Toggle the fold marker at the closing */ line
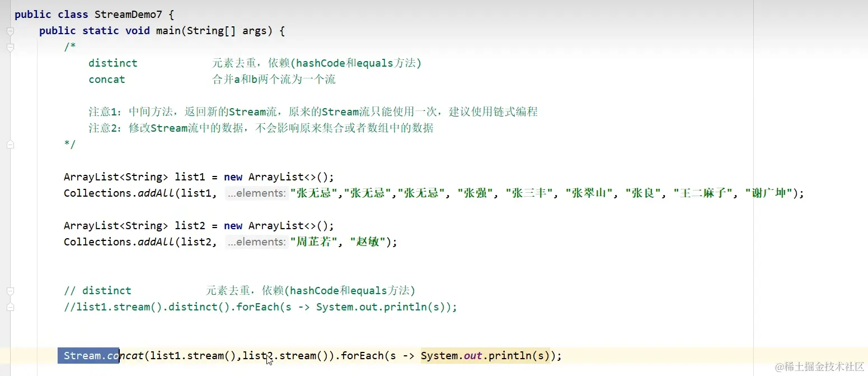 (10, 145)
